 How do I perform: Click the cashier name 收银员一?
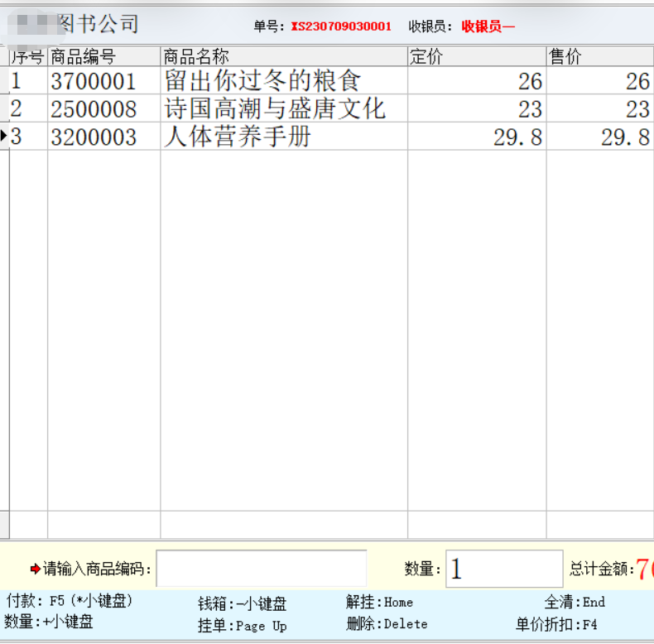pyautogui.click(x=488, y=26)
